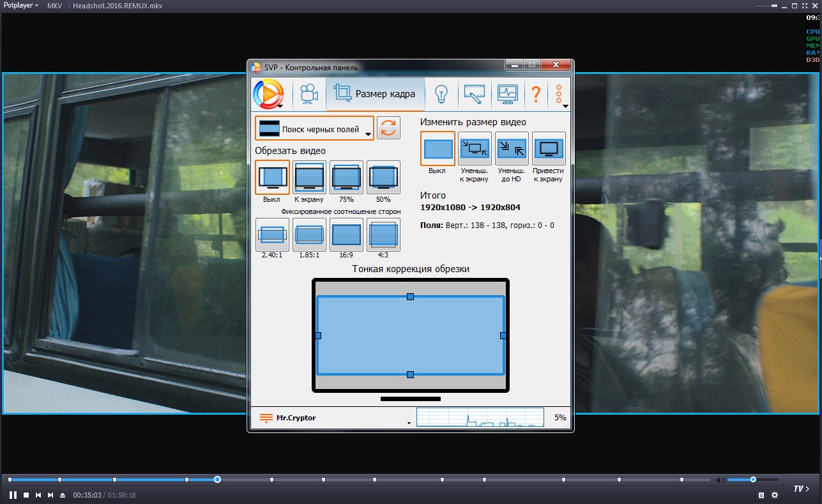Click the volume slider in Potplayer
Screen dimensions: 822x504
752,480
